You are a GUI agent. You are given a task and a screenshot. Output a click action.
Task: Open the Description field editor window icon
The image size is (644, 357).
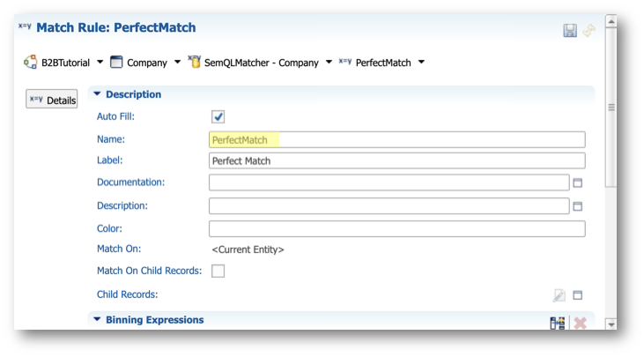(x=577, y=206)
